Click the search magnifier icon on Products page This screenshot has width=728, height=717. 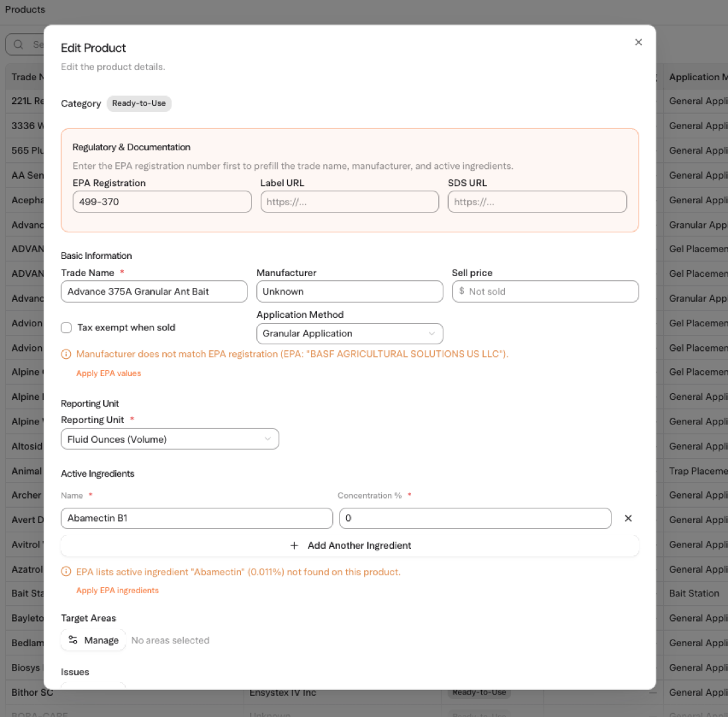(18, 44)
